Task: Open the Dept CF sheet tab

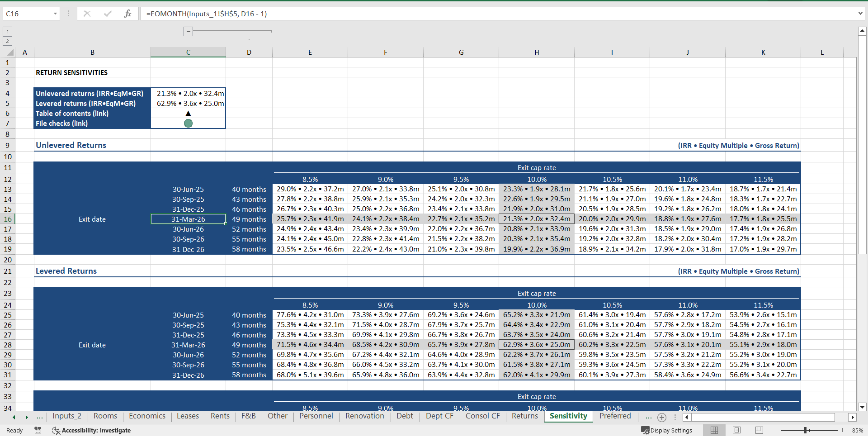Action: coord(439,416)
